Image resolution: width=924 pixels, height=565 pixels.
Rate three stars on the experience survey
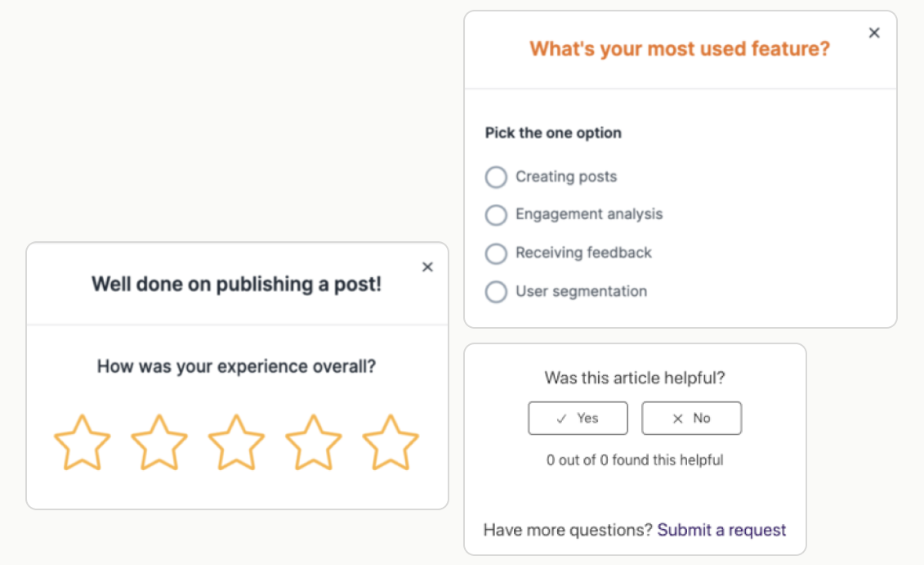[x=237, y=442]
